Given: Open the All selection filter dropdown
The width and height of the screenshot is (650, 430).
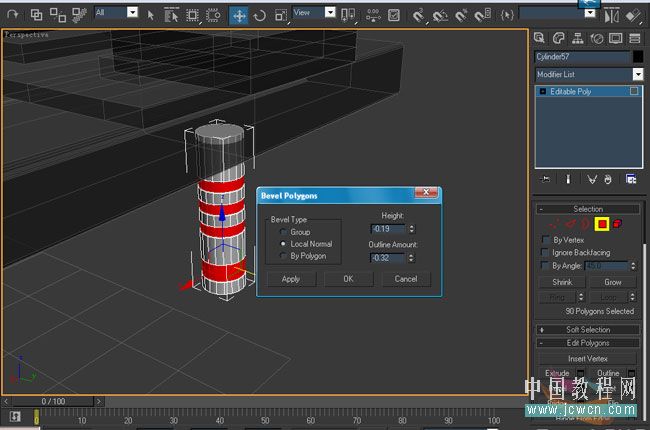Looking at the screenshot, I should (x=132, y=12).
